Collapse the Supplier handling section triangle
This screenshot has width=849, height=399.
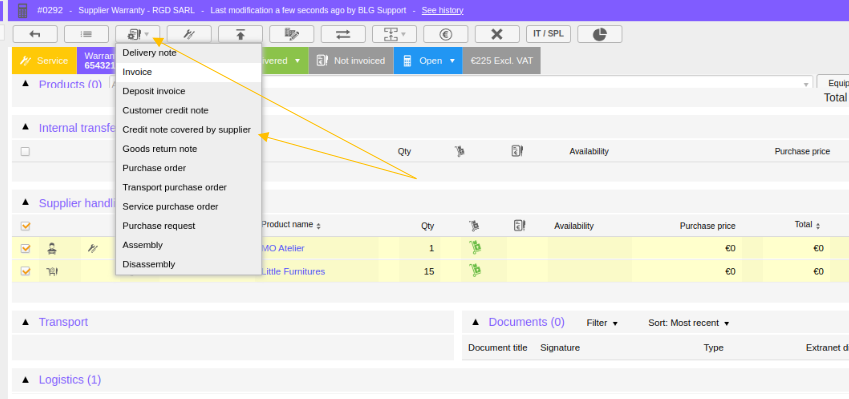pos(25,202)
